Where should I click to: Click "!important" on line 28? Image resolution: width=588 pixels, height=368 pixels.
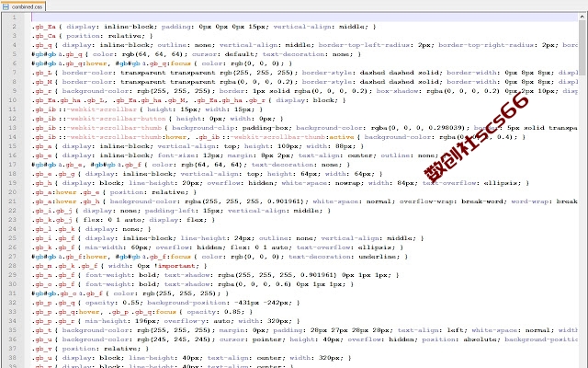[175, 266]
